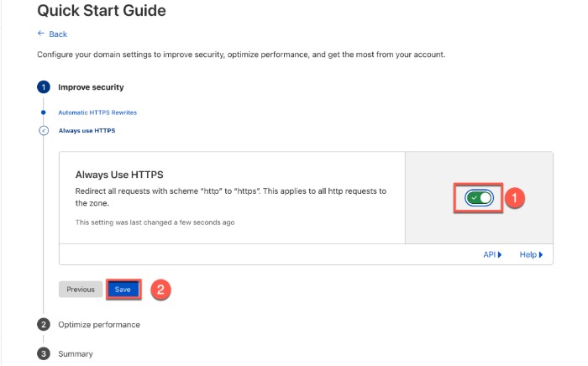Click the Improve security step number 1 circle
Image resolution: width=588 pixels, height=366 pixels.
(x=44, y=87)
